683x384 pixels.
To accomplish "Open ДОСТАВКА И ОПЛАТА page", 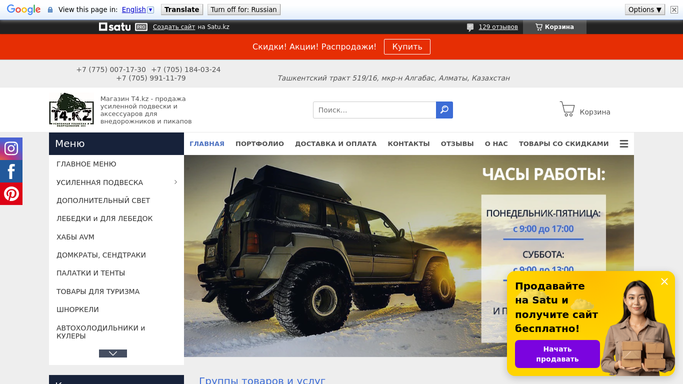I will (x=336, y=144).
